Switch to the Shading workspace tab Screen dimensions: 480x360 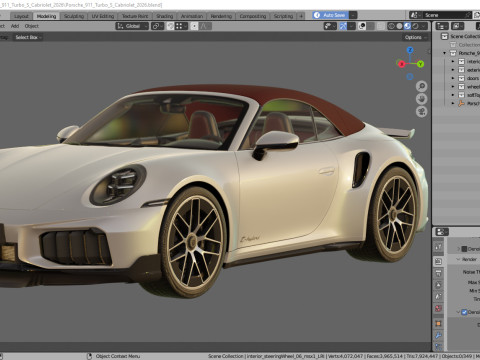pyautogui.click(x=165, y=16)
